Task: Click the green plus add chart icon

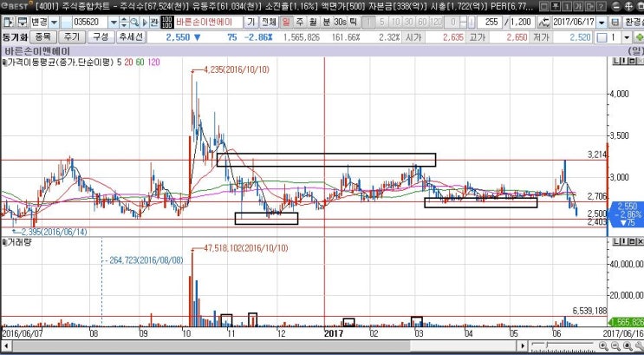Action: pos(639,38)
